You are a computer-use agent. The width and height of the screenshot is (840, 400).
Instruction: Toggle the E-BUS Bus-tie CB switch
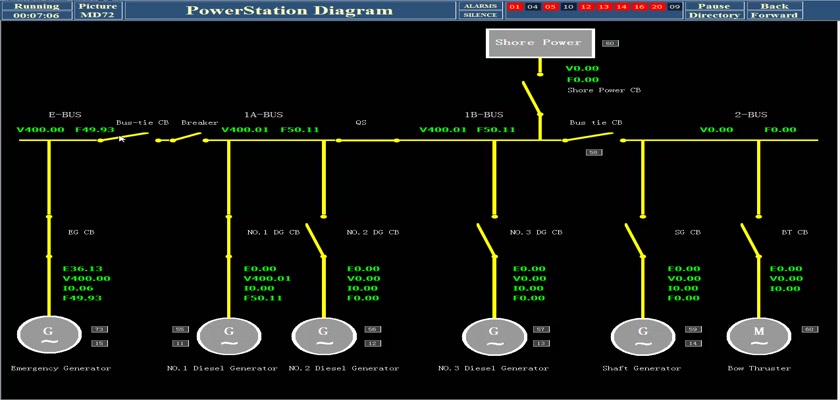pyautogui.click(x=124, y=137)
